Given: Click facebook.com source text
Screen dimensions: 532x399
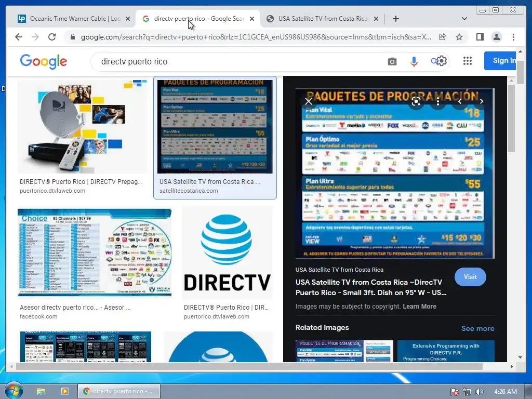Looking at the screenshot, I should pyautogui.click(x=38, y=316).
